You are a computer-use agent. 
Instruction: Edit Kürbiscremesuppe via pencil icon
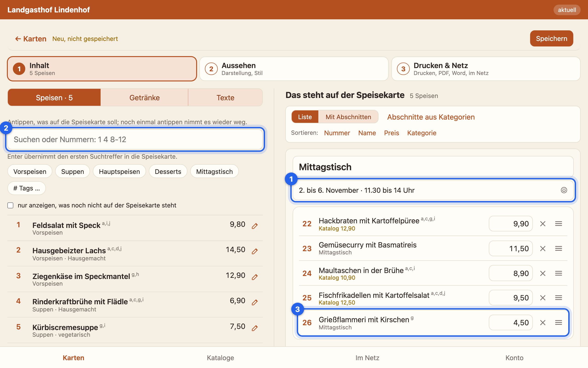(254, 328)
